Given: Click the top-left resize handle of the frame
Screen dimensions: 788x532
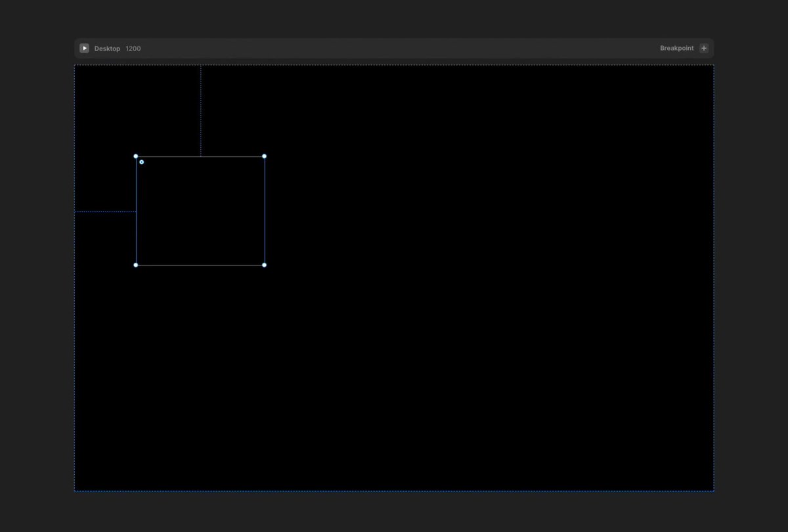Looking at the screenshot, I should pyautogui.click(x=136, y=156).
